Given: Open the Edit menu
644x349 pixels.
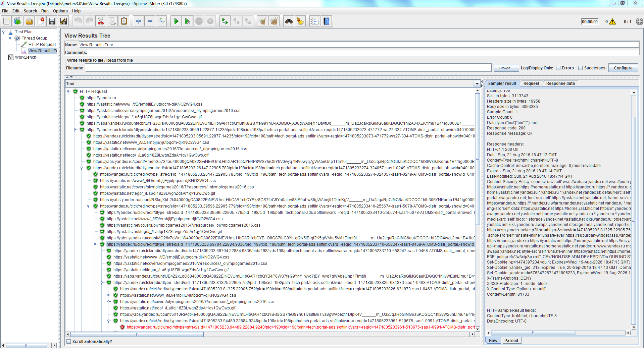Looking at the screenshot, I should click(16, 11).
